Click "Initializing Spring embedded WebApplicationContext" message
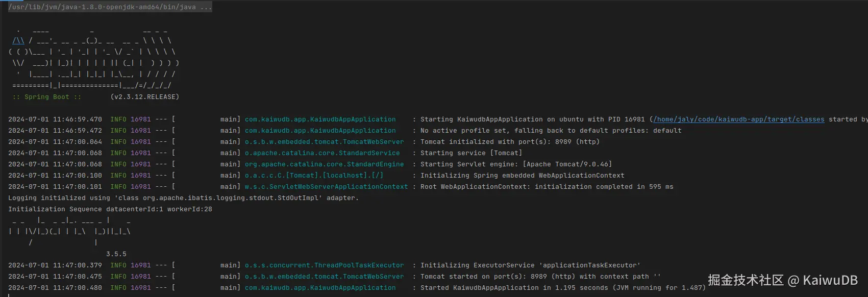Viewport: 868px width, 297px height. [x=522, y=176]
